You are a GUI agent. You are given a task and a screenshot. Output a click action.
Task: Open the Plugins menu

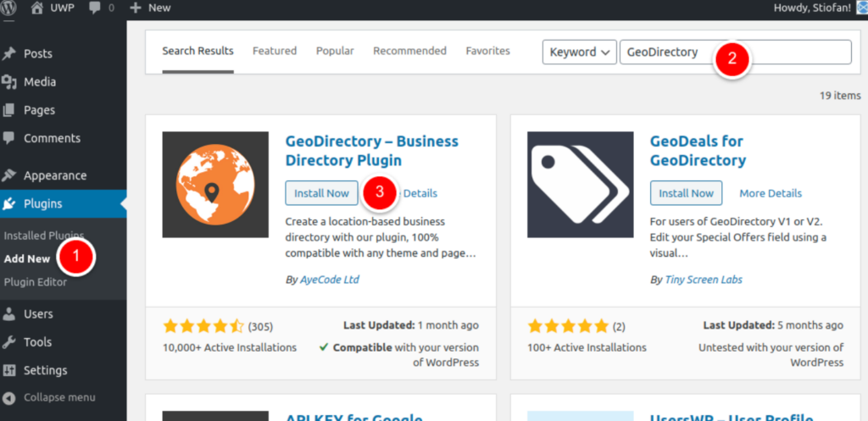(63, 204)
